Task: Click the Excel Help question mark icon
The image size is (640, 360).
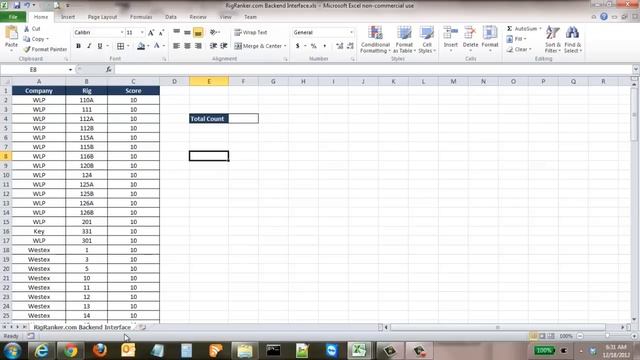Action: coord(604,17)
